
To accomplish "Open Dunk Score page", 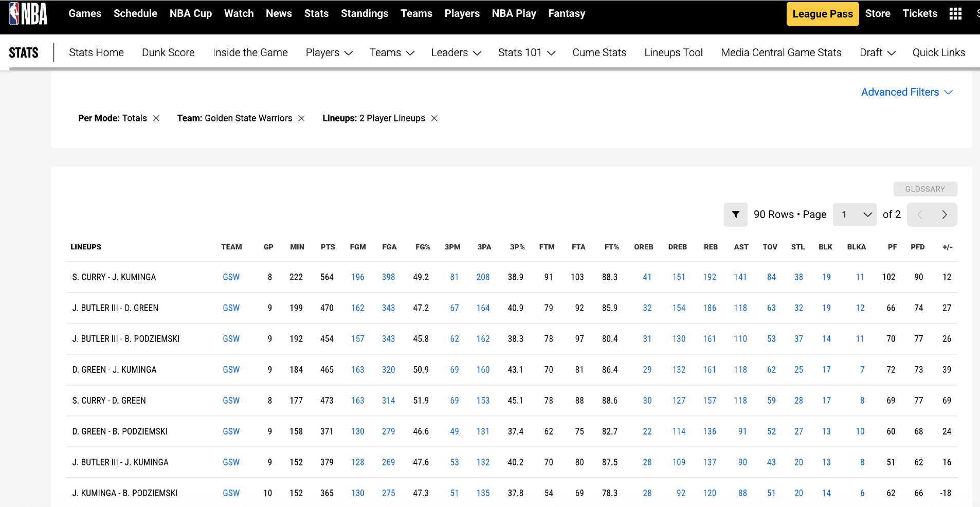I will pos(168,52).
